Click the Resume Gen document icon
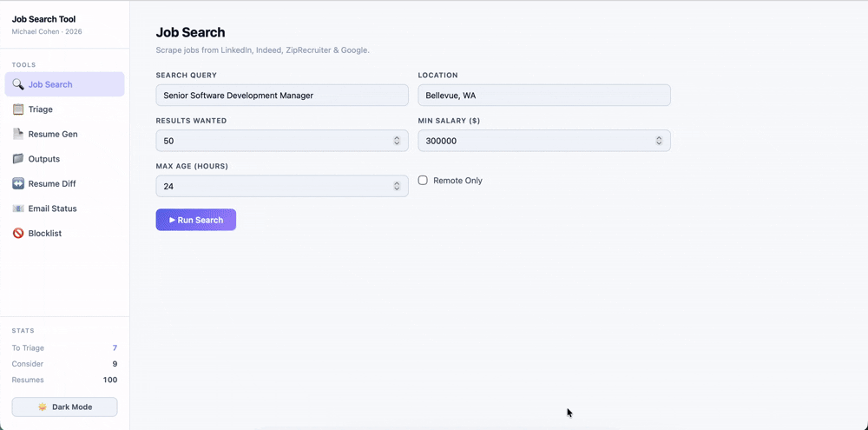868x430 pixels. pos(18,134)
